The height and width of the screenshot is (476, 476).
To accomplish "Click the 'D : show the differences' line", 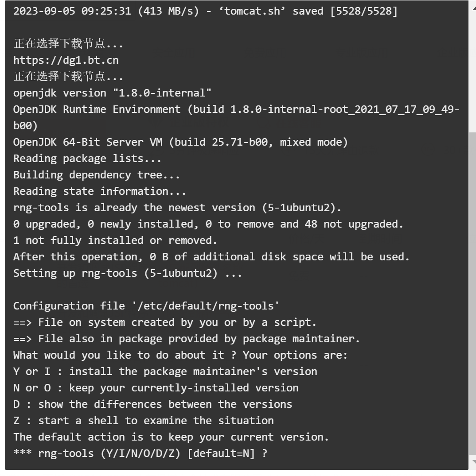I will click(152, 404).
